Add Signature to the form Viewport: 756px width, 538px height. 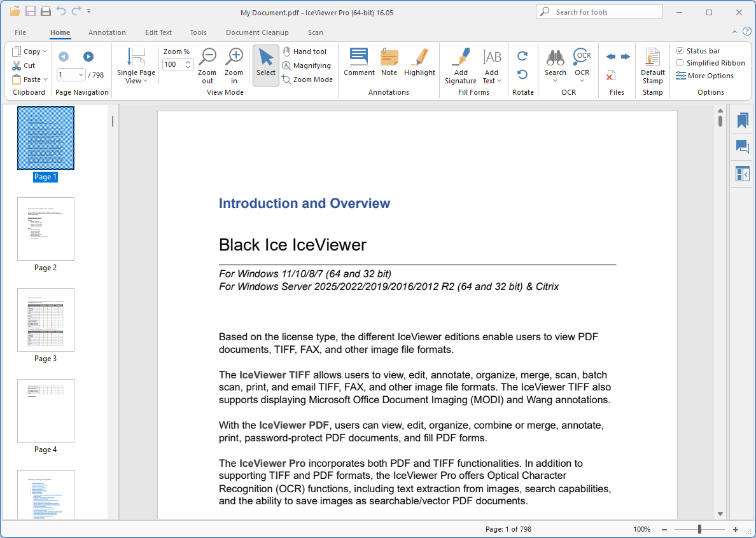tap(461, 66)
